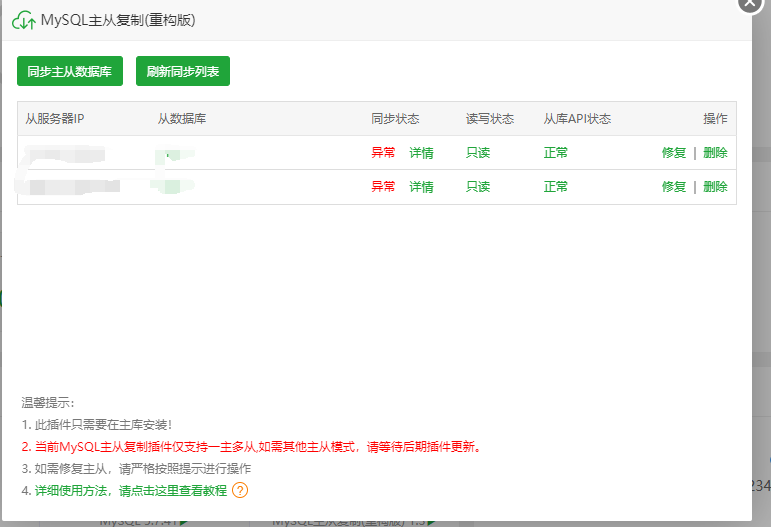The image size is (771, 527).
Task: Click the 同步主从数据库 button
Action: point(70,71)
